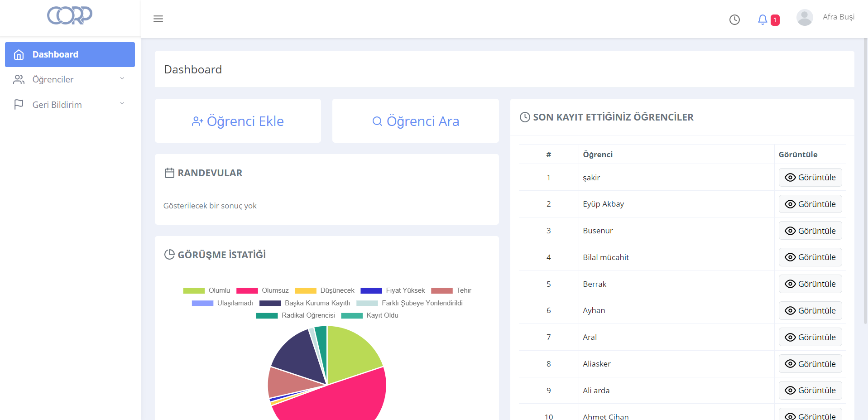Toggle Olumlu legend item in pie chart
Image resolution: width=868 pixels, height=420 pixels.
point(206,290)
